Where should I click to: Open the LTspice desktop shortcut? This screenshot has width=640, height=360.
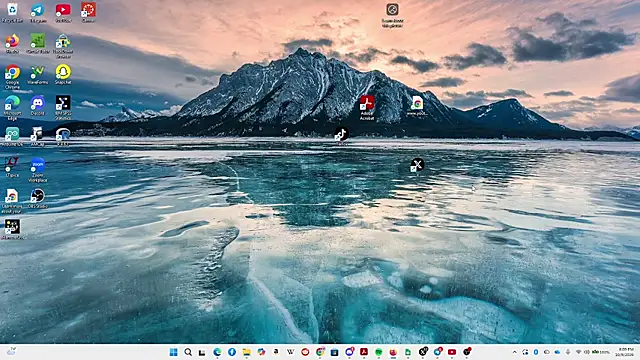click(12, 167)
